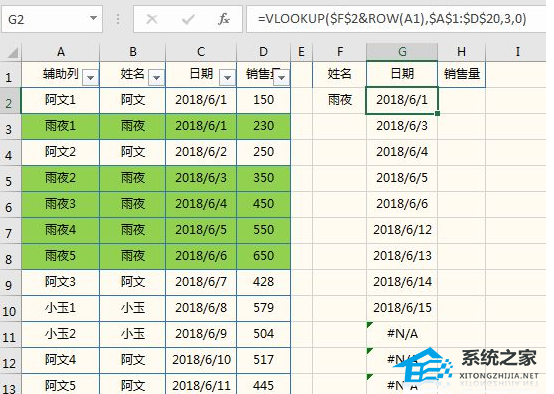554x394 pixels.
Task: Click sales value 230 cell
Action: pos(264,126)
